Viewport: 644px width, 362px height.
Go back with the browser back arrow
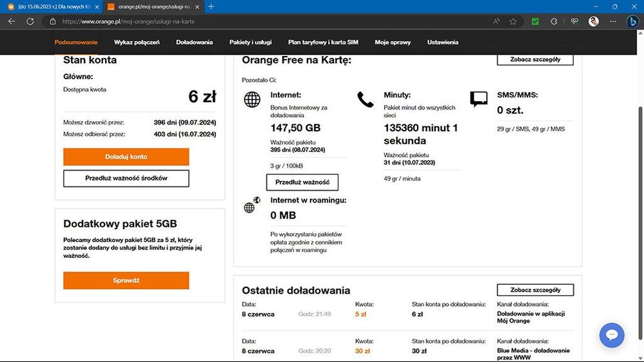tap(12, 21)
